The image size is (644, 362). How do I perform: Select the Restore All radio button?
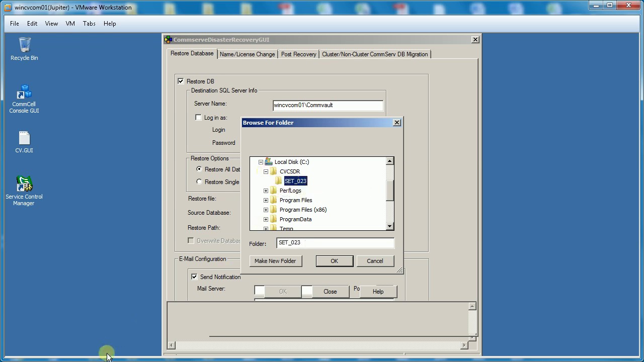click(199, 169)
